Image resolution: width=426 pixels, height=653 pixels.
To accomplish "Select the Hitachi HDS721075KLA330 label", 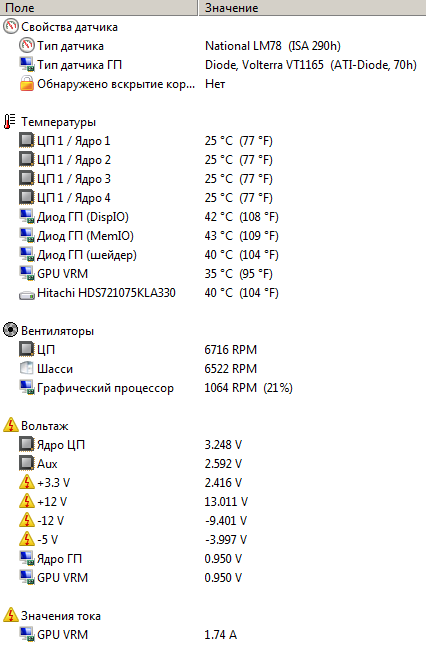I will pos(106,293).
